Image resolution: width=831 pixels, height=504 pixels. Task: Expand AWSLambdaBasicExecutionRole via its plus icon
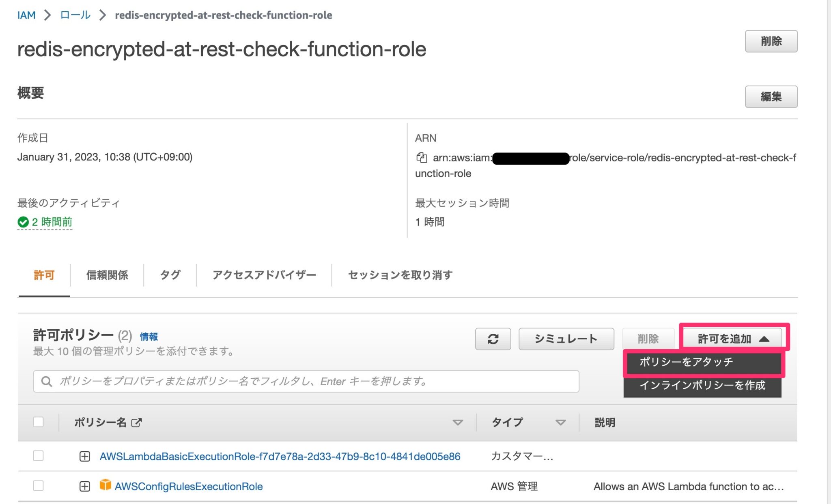[x=84, y=456]
